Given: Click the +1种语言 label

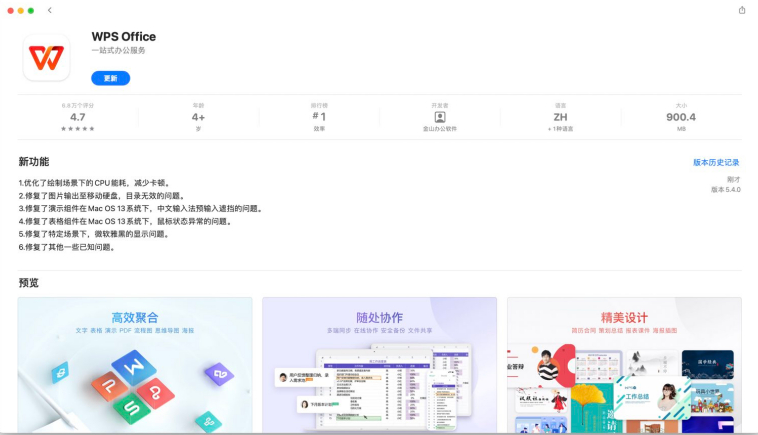Looking at the screenshot, I should [560, 129].
